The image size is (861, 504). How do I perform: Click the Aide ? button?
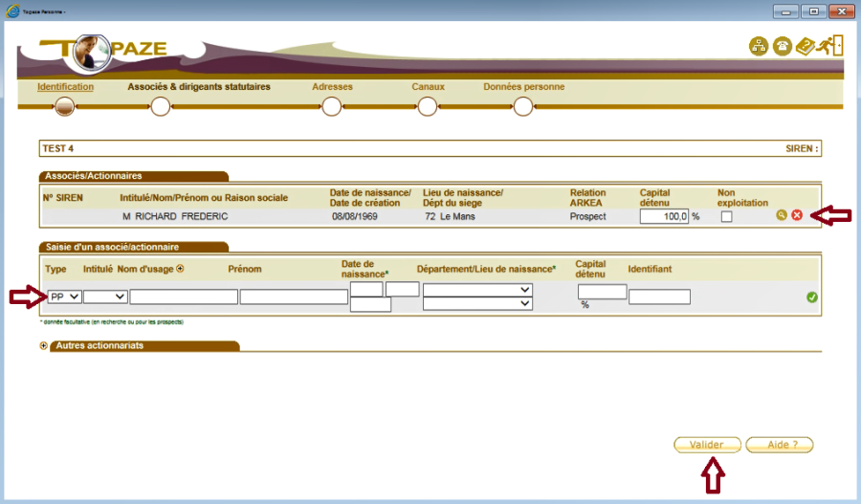(x=779, y=445)
